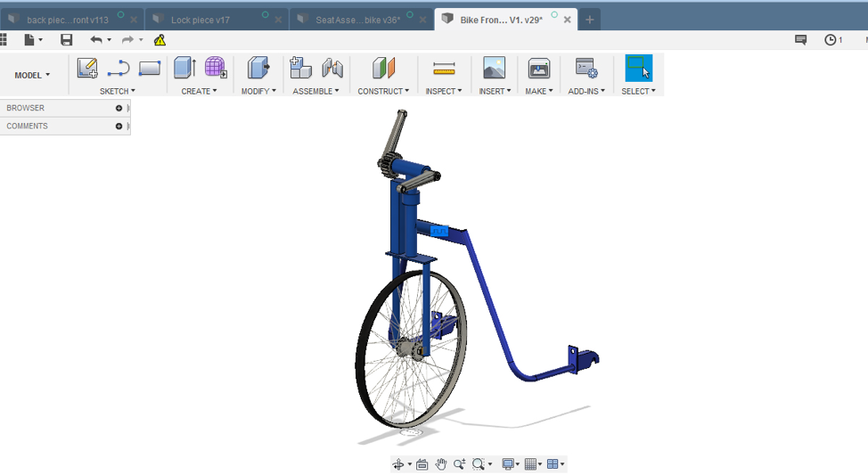The width and height of the screenshot is (868, 475).
Task: Select the Measure tool
Action: [x=444, y=69]
